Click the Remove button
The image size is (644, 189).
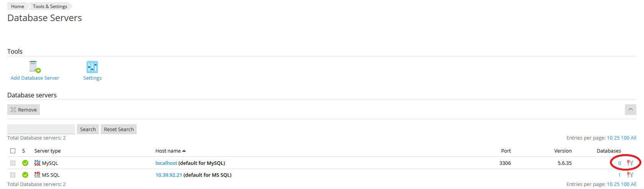[24, 110]
